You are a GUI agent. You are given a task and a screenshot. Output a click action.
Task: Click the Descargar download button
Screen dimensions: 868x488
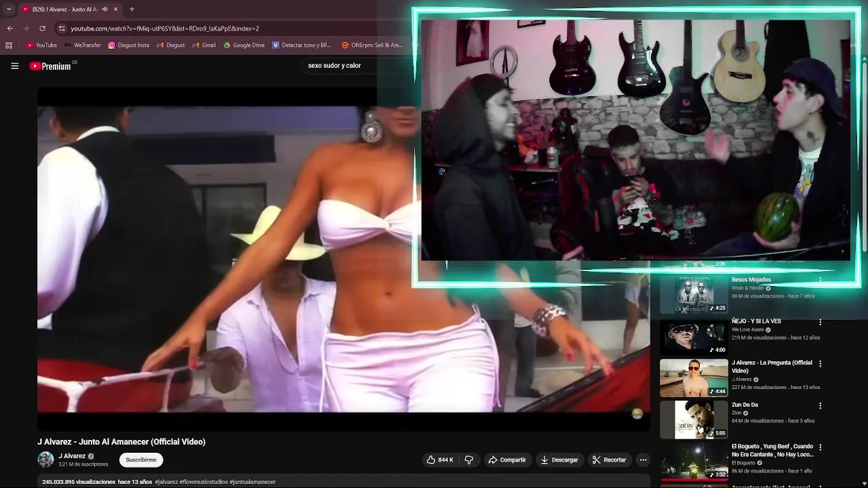click(559, 460)
